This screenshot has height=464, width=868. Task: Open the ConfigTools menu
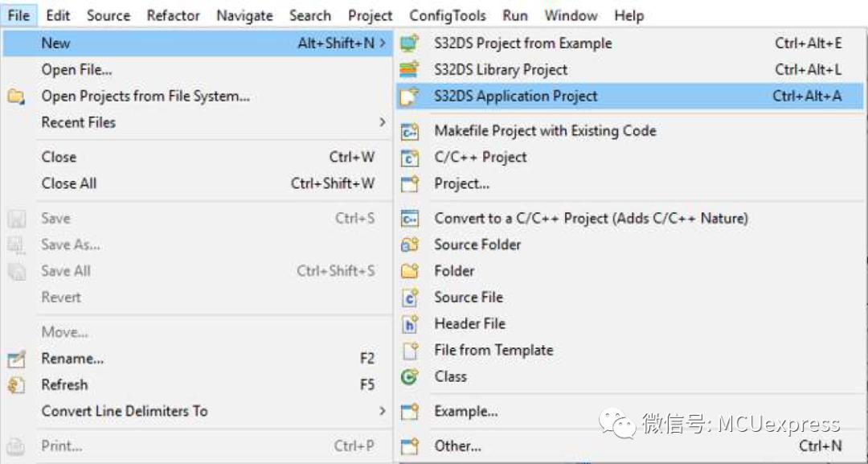(x=448, y=15)
